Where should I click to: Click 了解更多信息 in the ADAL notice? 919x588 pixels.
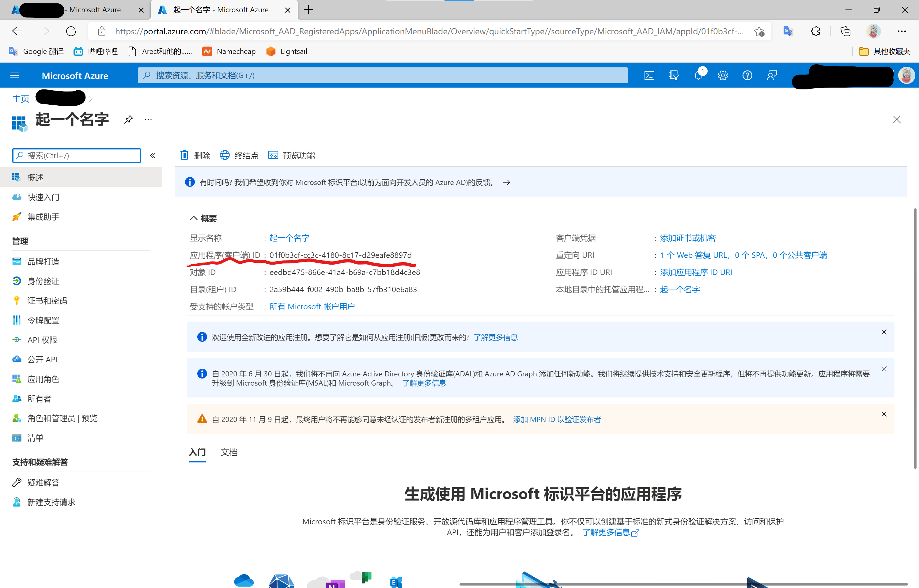[424, 383]
